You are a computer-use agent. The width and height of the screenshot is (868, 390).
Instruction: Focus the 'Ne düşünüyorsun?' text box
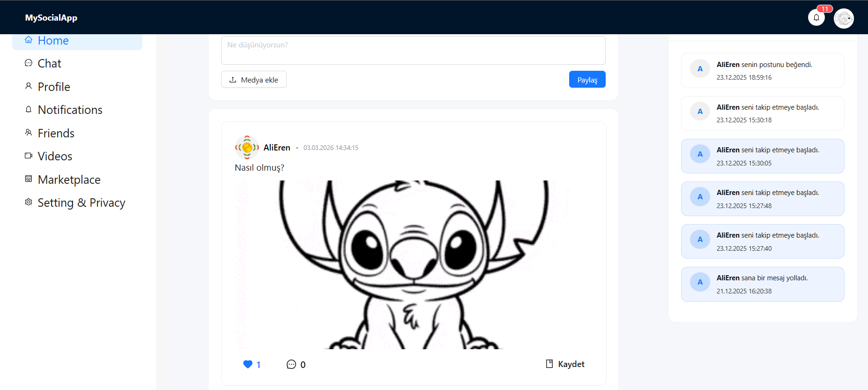pos(413,50)
